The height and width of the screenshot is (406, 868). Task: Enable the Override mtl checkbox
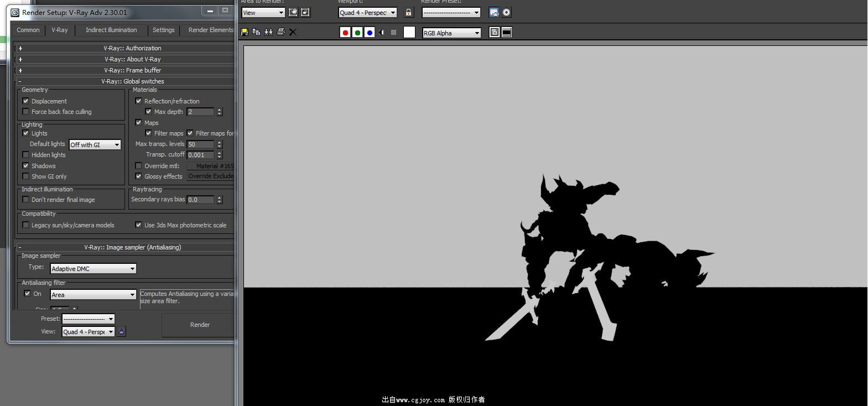(x=138, y=166)
